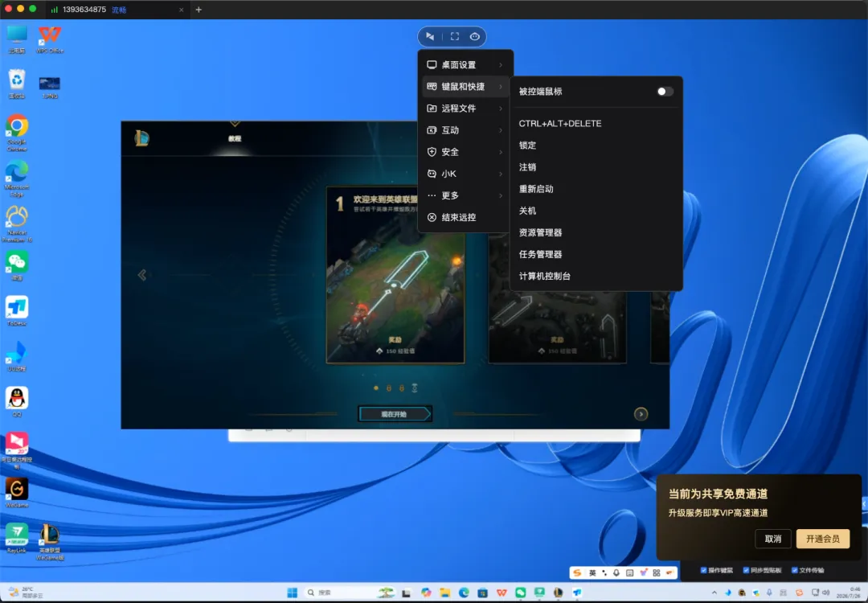Viewport: 868px width, 603px height.
Task: Click 开通会员 button in popup
Action: tap(823, 539)
